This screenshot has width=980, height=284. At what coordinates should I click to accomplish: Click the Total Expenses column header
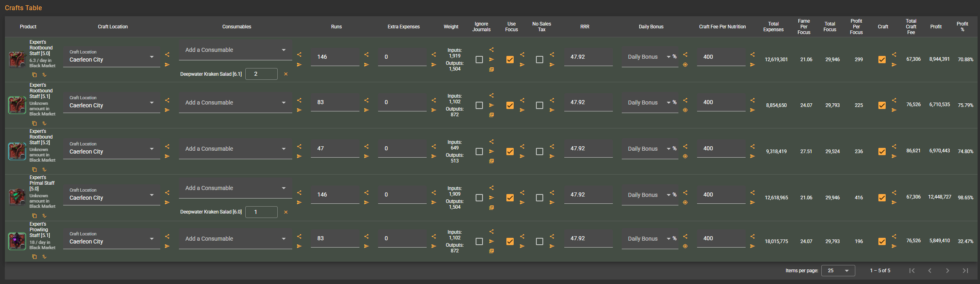point(773,27)
